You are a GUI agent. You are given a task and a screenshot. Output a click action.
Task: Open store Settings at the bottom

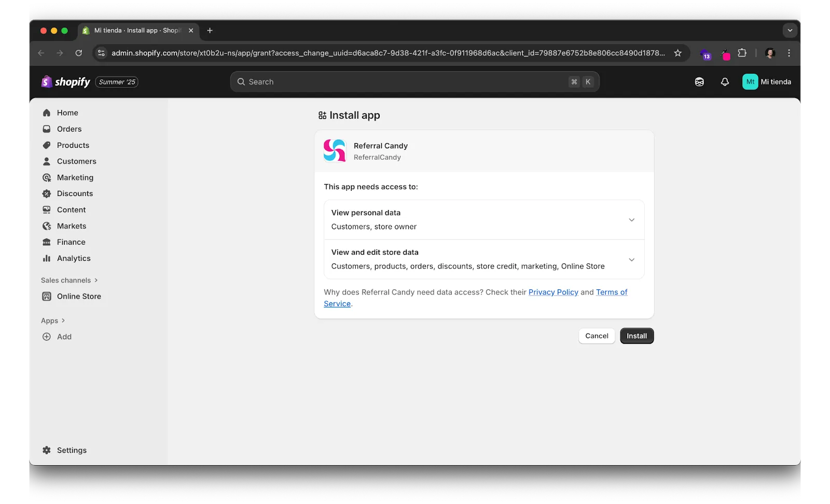pyautogui.click(x=71, y=450)
